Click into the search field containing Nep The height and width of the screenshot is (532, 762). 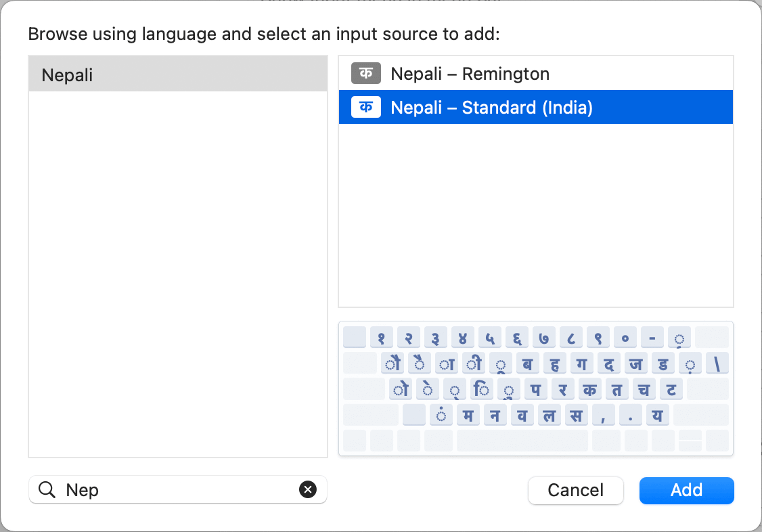click(176, 489)
